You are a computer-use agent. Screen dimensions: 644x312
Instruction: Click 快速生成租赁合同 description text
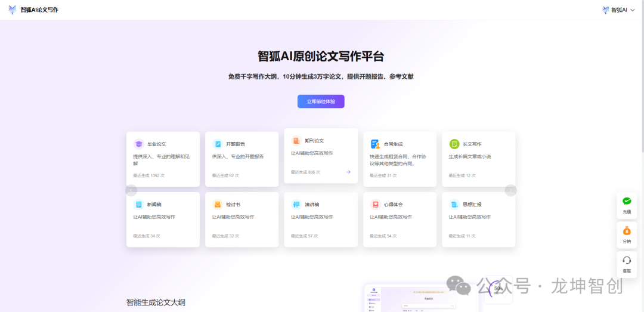point(397,160)
